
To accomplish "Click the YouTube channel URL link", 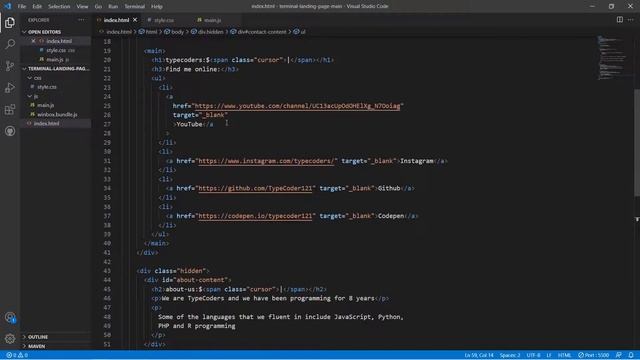I will pos(297,106).
